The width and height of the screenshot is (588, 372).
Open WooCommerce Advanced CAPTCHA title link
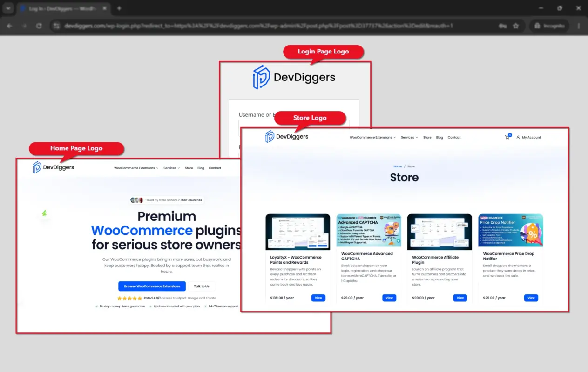[x=367, y=256]
